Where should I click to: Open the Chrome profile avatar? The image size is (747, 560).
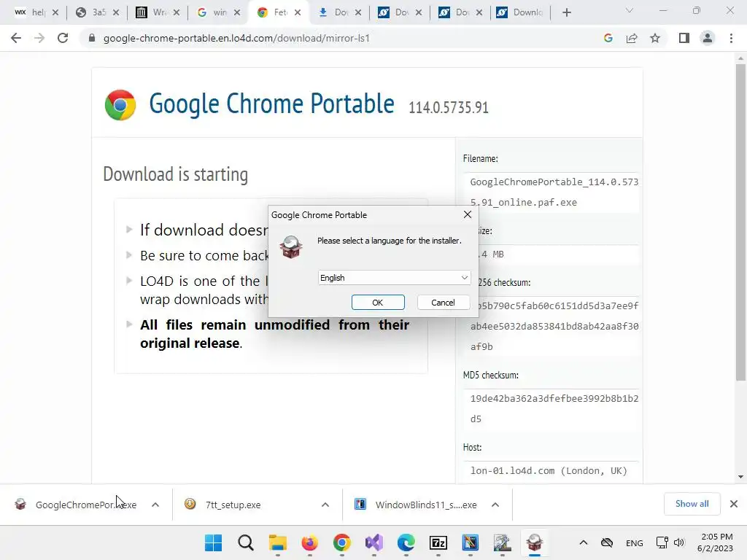708,38
